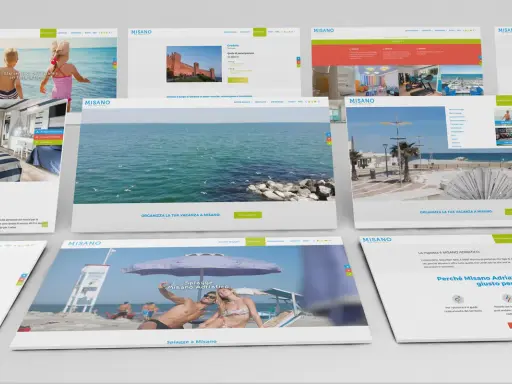Viewport: 512px width, 384px height.
Task: Click the grey feature icon on the Perché Misano page
Action: pos(458,298)
